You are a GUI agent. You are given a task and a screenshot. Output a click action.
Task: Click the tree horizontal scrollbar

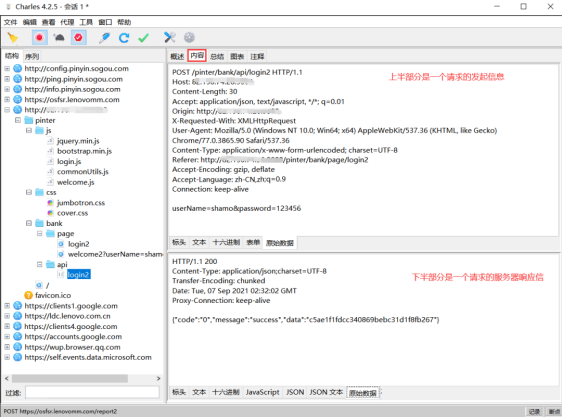coord(70,378)
